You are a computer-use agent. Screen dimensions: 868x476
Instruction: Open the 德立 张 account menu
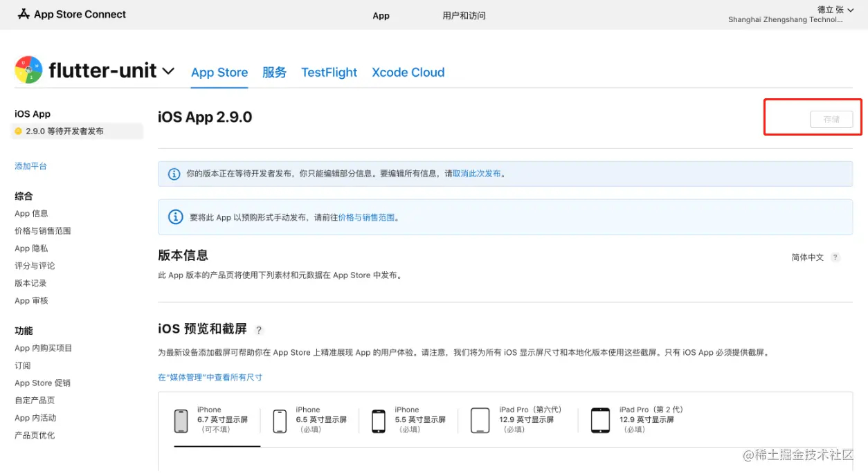(x=835, y=10)
